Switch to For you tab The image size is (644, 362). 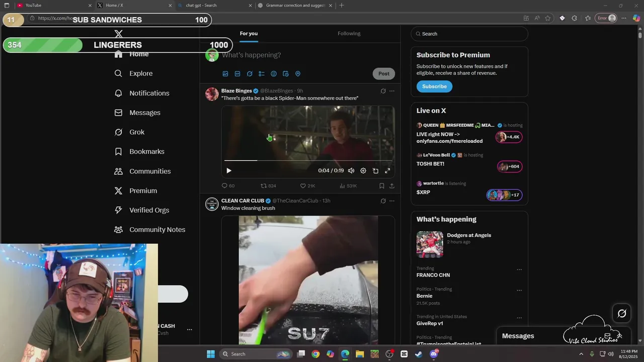pyautogui.click(x=249, y=34)
